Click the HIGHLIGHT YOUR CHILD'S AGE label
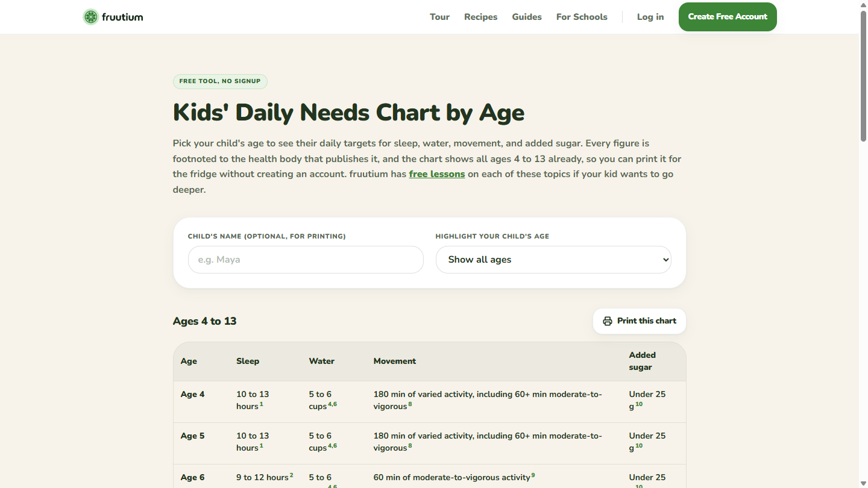This screenshot has height=488, width=868. (492, 236)
